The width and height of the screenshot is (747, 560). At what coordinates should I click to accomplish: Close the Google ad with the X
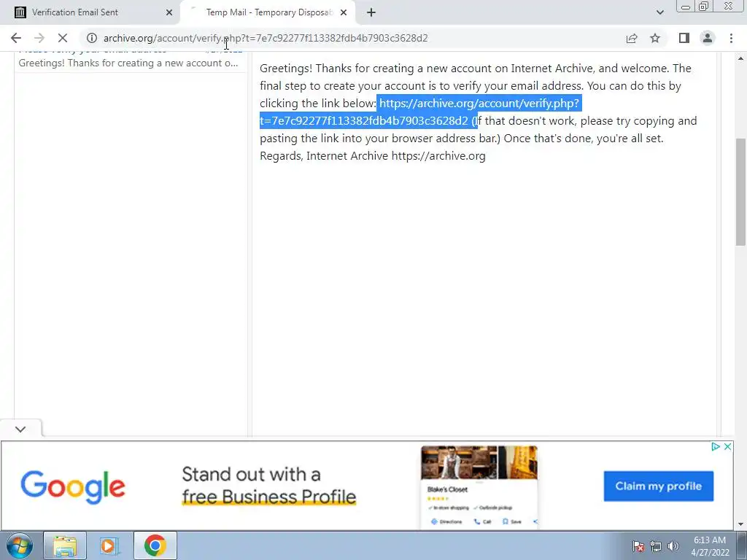(x=727, y=447)
